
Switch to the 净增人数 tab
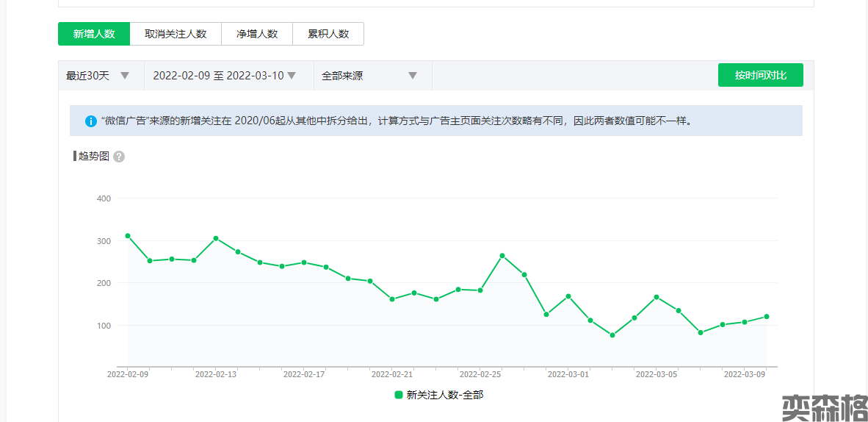[x=257, y=34]
